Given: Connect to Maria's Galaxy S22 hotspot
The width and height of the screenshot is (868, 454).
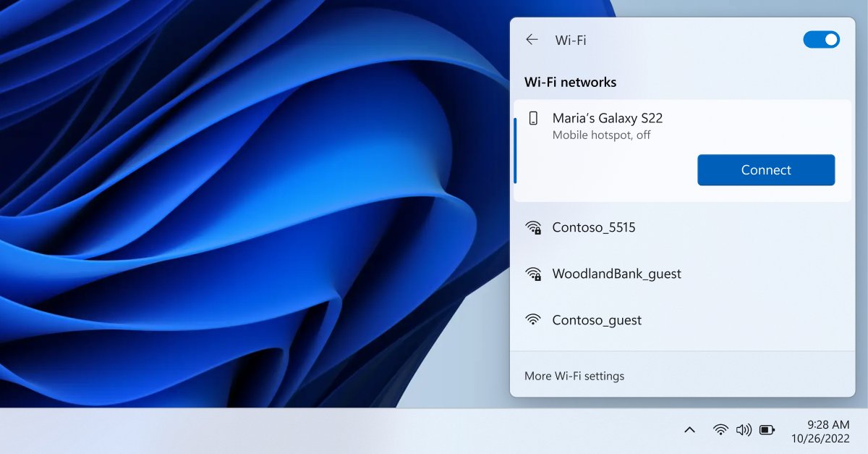Looking at the screenshot, I should 766,169.
